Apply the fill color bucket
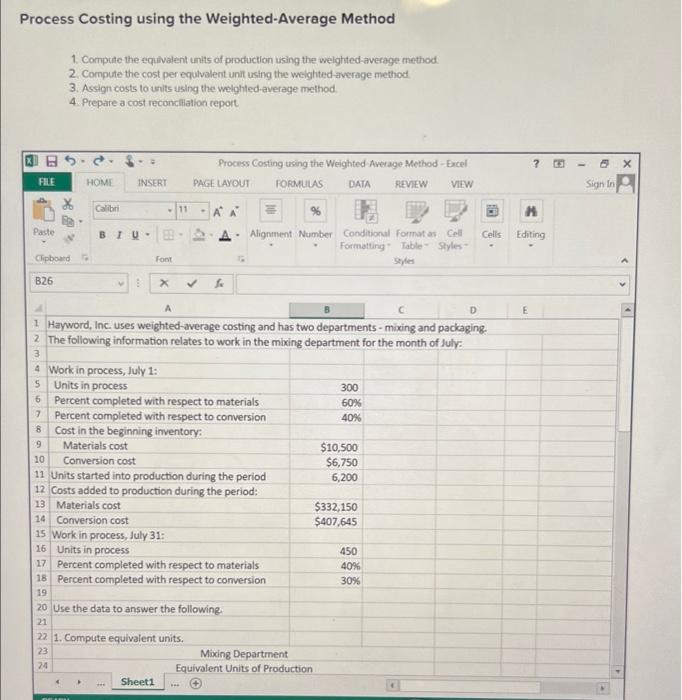 pyautogui.click(x=199, y=235)
